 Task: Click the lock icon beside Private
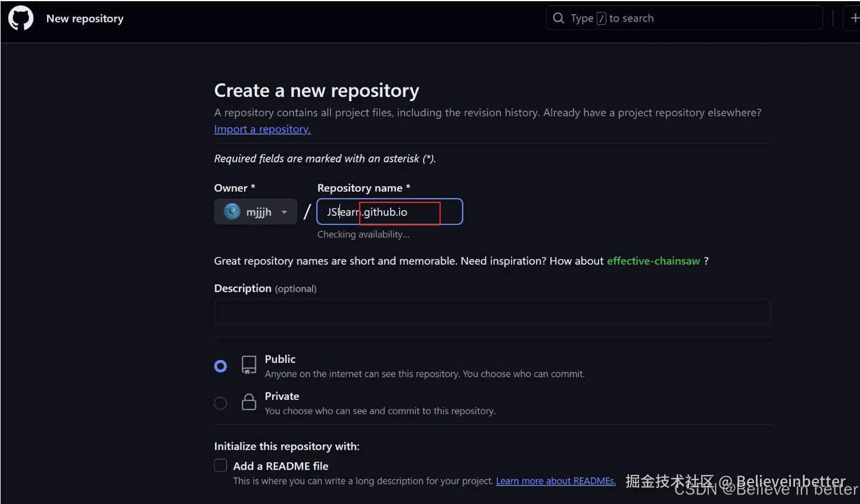tap(249, 402)
